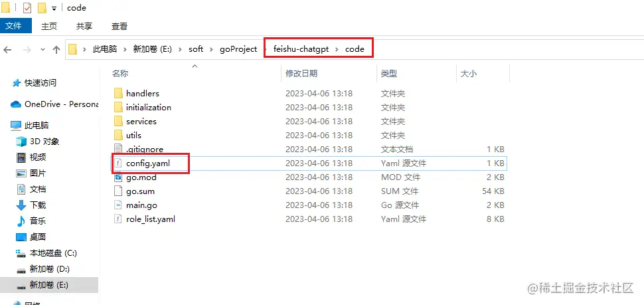Screen dimensions: 644x305
Task: Select the main.go file icon
Action: [118, 205]
